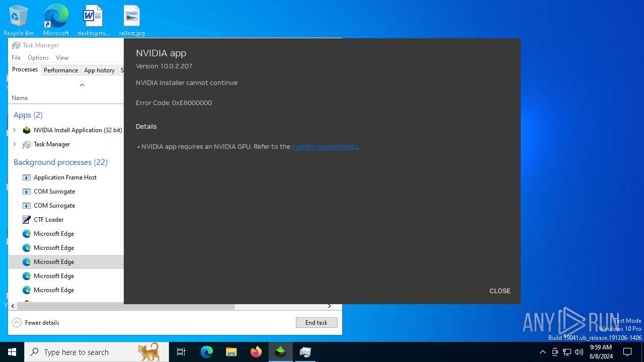Expand NVIDIA Install Application process group
The width and height of the screenshot is (644, 362).
14,130
